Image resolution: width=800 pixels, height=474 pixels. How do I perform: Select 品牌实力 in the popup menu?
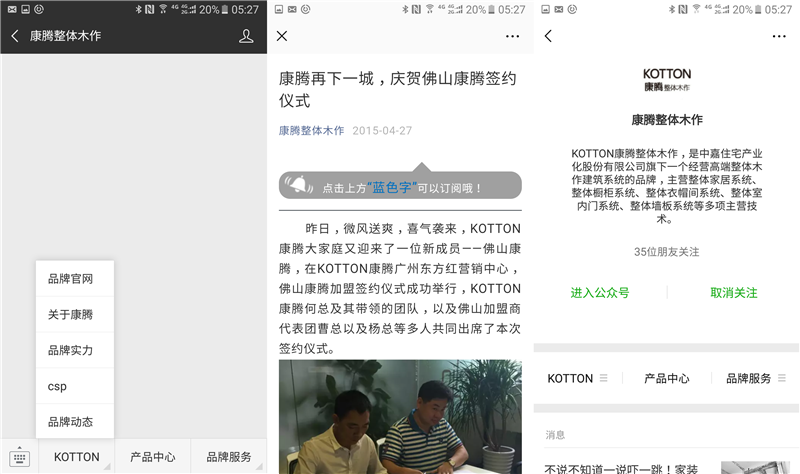pos(75,350)
